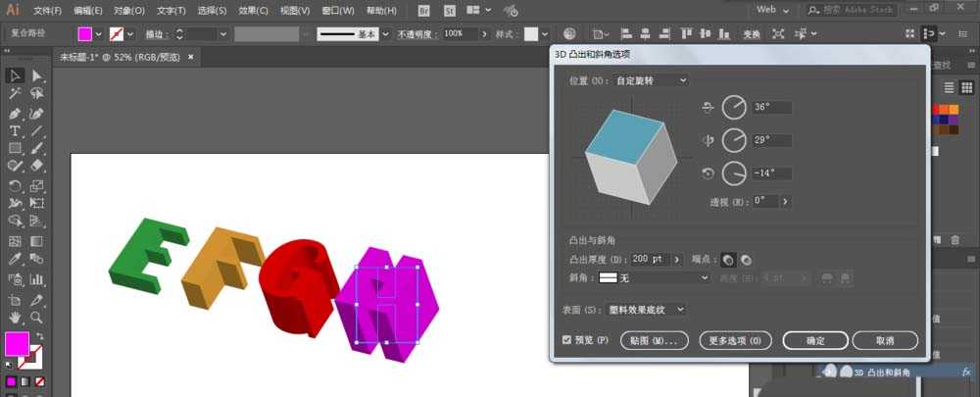Viewport: 980px width, 397px height.
Task: Open Adobe Bridge via the Br icon
Action: 423,11
